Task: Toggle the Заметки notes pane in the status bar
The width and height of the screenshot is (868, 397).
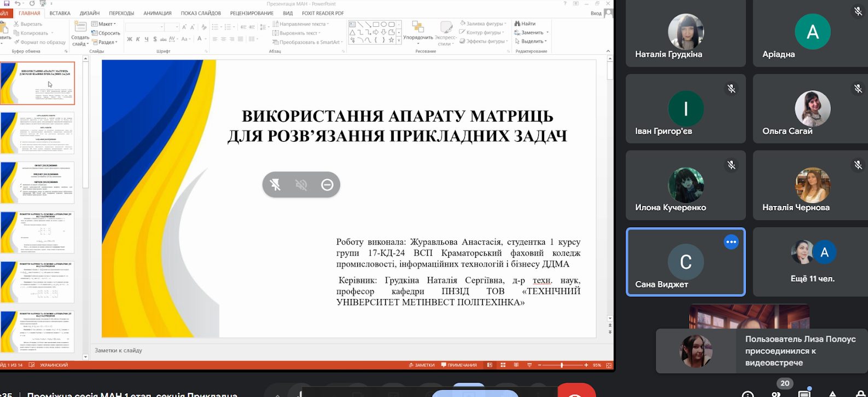Action: (421, 365)
